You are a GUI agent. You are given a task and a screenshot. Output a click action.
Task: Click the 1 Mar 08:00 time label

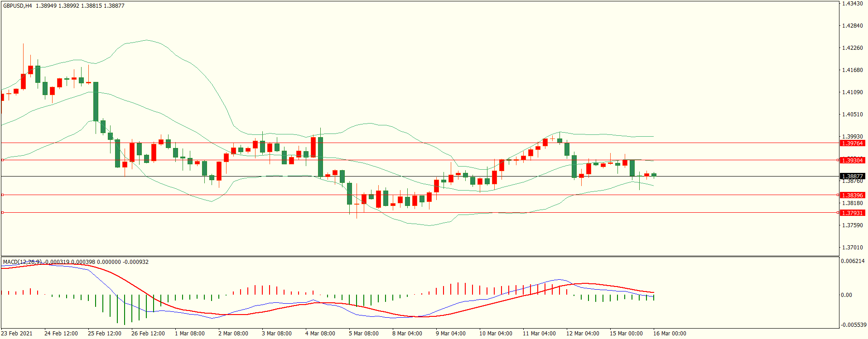coord(190,334)
